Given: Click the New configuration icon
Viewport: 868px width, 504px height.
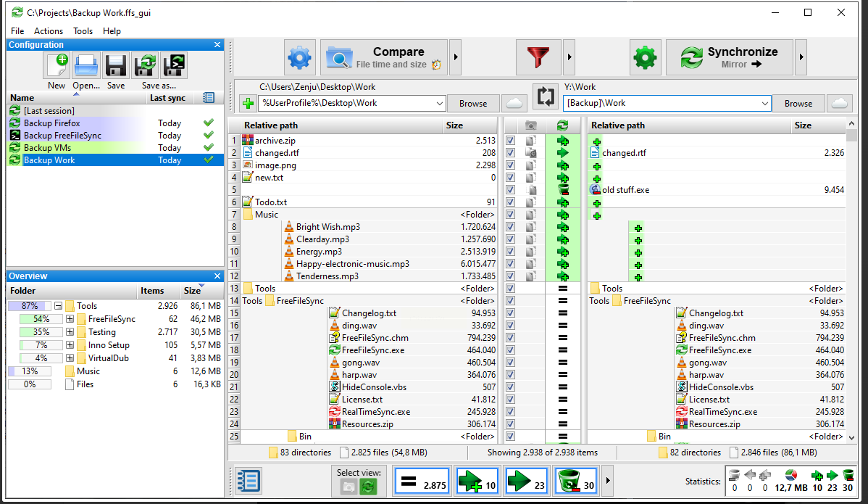Looking at the screenshot, I should click(57, 66).
